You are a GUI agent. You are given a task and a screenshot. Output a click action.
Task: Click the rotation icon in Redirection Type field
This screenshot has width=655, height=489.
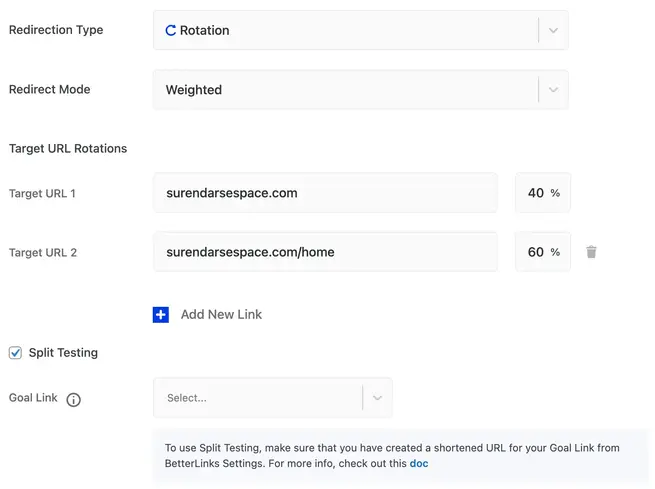[171, 31]
